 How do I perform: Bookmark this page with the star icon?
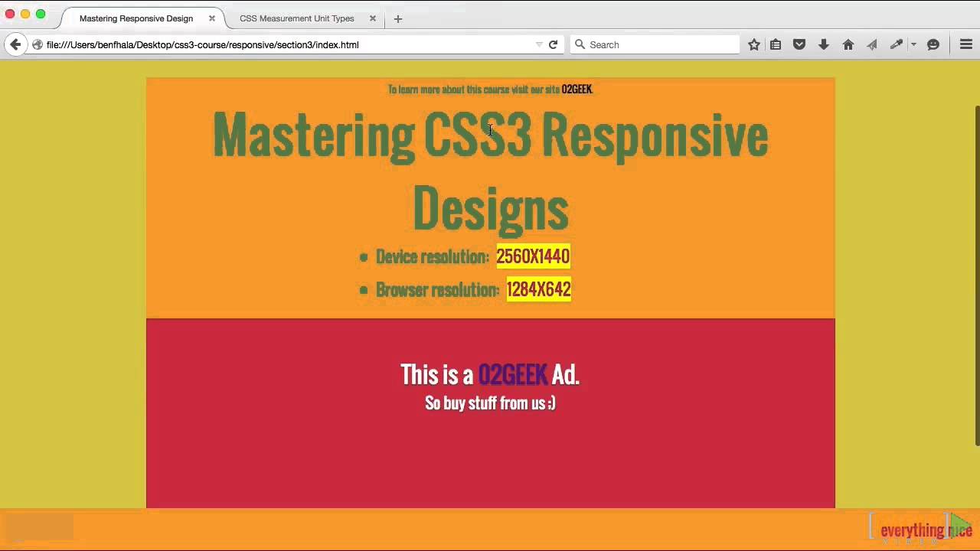coord(754,44)
